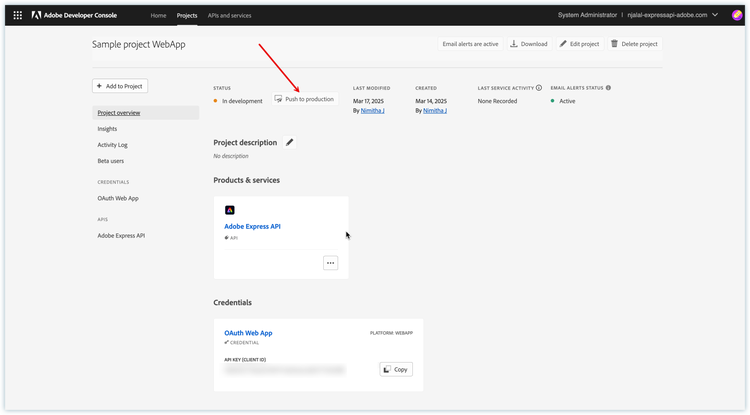Click the Active email alerts status
This screenshot has width=750, height=415.
click(x=567, y=101)
